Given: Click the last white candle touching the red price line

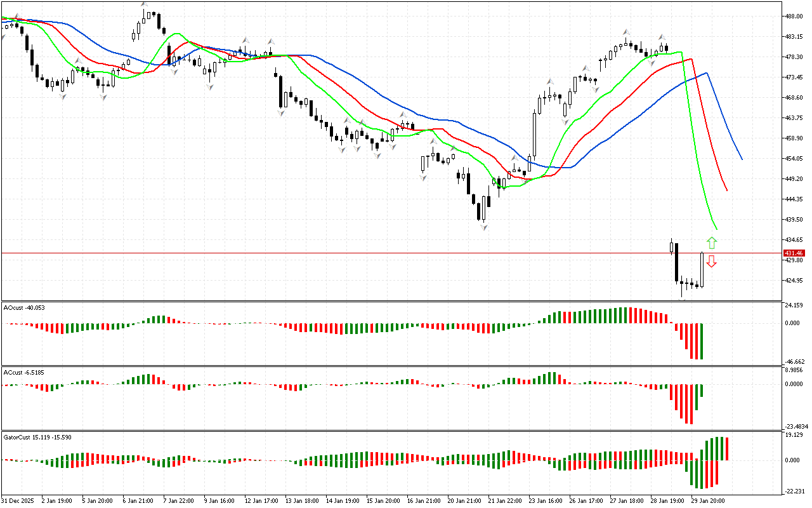Looking at the screenshot, I should [x=702, y=269].
